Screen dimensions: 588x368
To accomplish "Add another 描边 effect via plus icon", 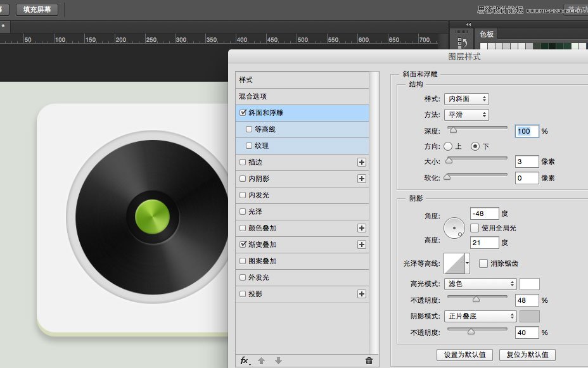I will pyautogui.click(x=361, y=162).
